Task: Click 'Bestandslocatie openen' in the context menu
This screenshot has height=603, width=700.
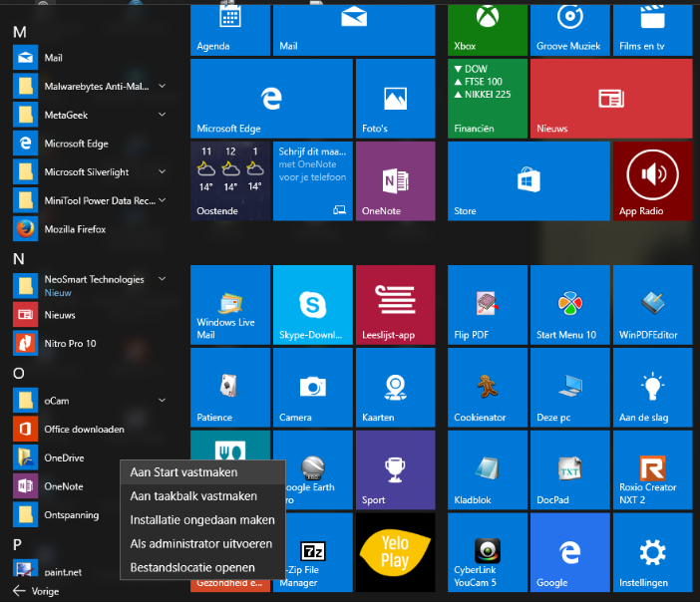Action: [x=192, y=567]
